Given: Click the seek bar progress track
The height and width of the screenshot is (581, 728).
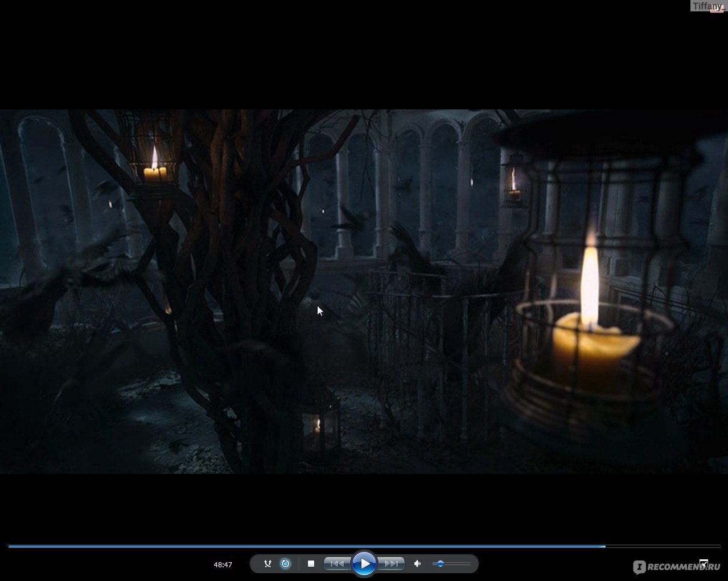Looking at the screenshot, I should coord(364,546).
